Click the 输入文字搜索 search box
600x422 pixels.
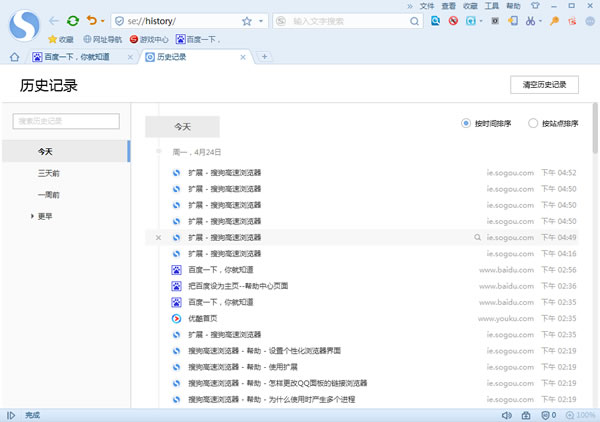click(x=347, y=21)
